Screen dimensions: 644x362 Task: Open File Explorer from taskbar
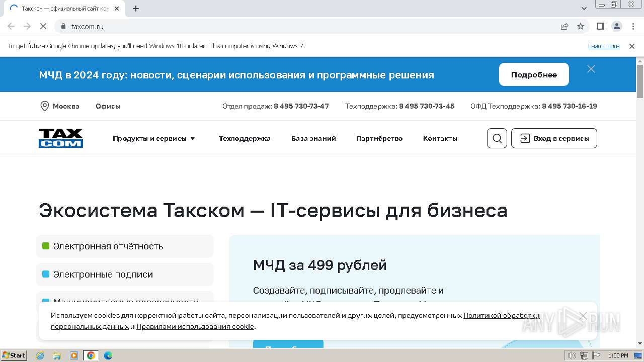click(57, 355)
